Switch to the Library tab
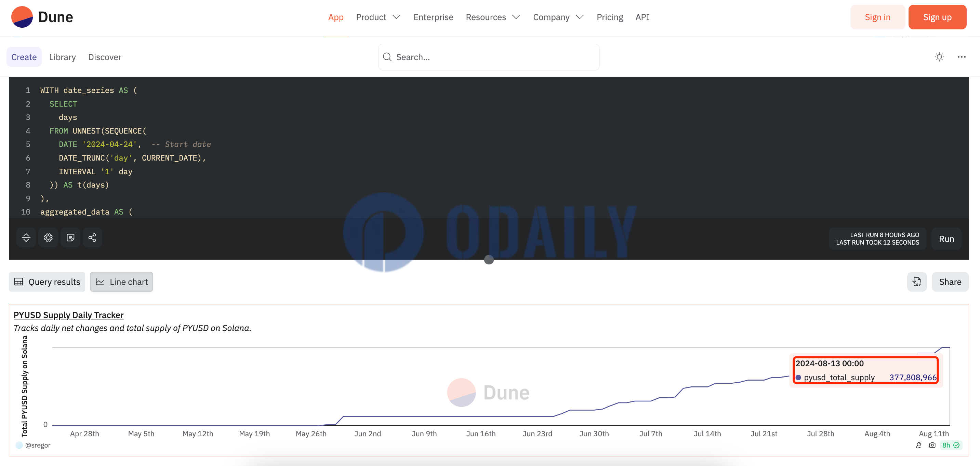Screen dimensions: 980x466 click(x=62, y=57)
